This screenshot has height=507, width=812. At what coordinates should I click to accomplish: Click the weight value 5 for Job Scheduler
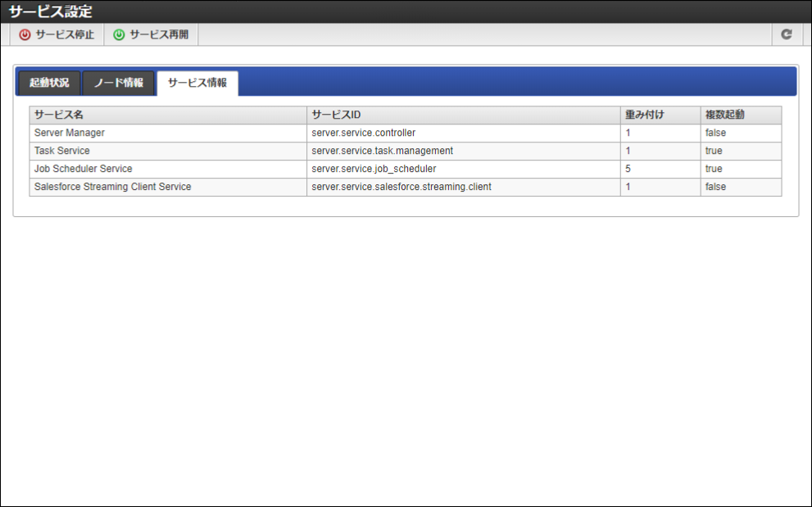[628, 169]
